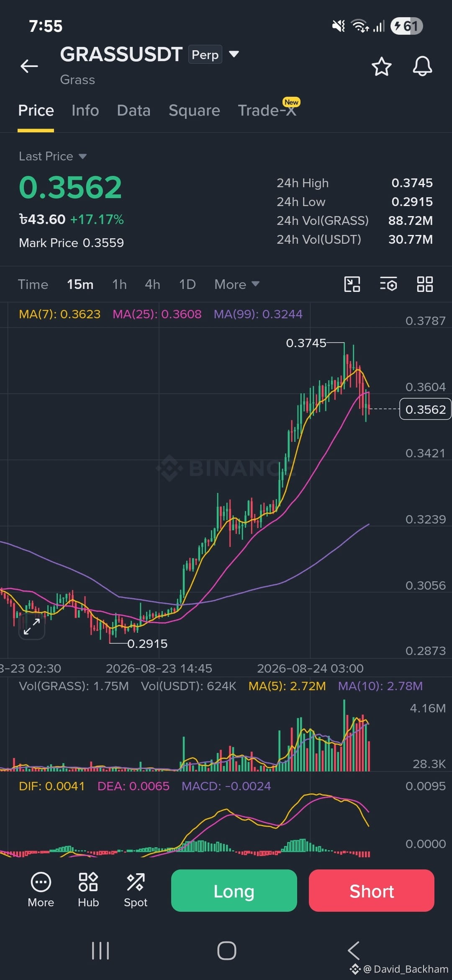Tap the current price tag 0.3562 on axis
Viewport: 452px width, 980px height.
426,409
